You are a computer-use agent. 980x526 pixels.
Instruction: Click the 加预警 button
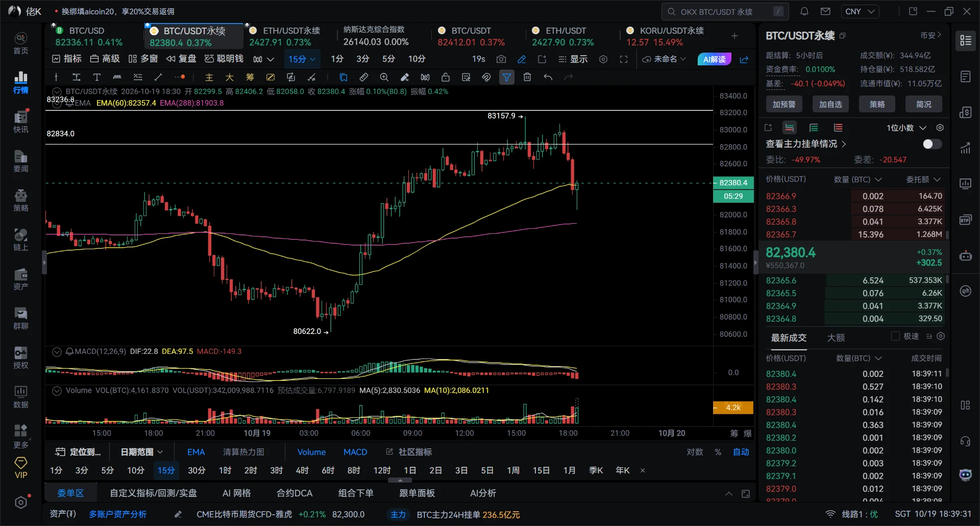784,104
